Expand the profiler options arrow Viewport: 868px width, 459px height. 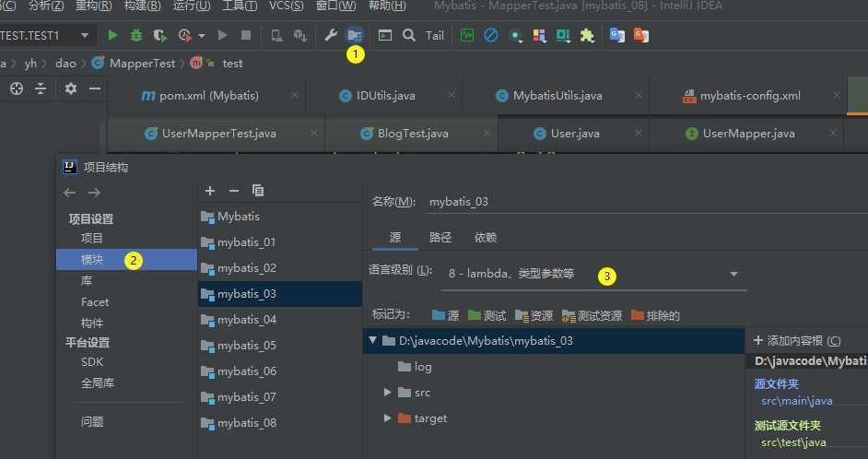[202, 35]
